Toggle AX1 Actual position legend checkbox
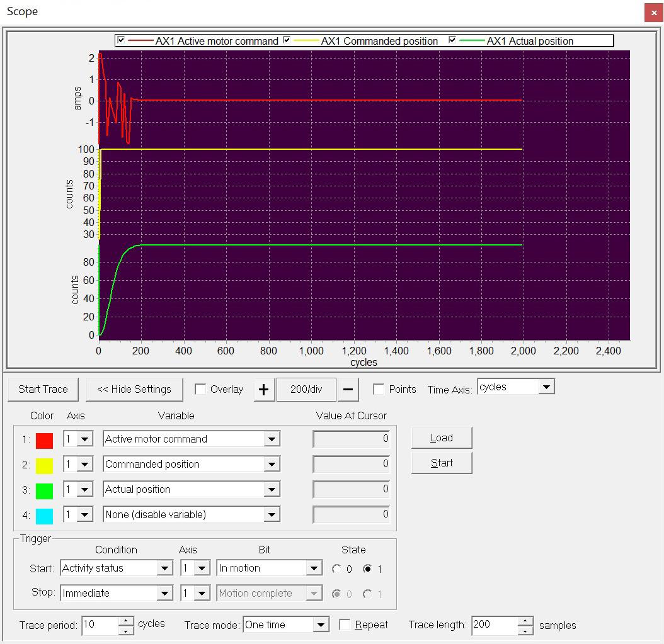Screen dimensions: 664x644 click(452, 40)
